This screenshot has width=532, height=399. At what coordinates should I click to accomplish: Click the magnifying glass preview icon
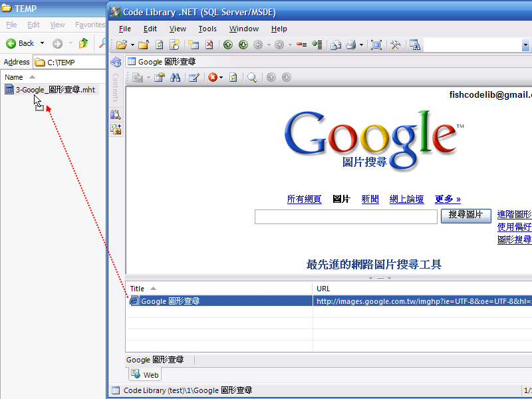pos(252,77)
